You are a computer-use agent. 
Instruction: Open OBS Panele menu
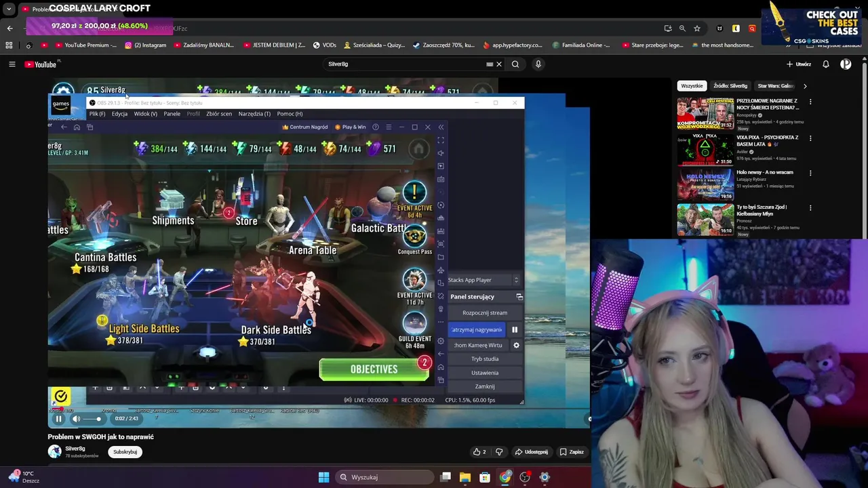pyautogui.click(x=172, y=114)
